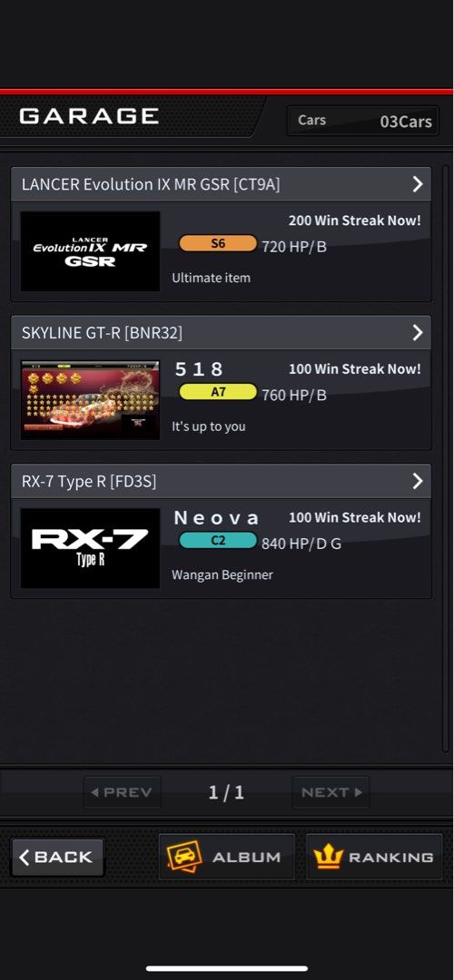Click the orange S6 rank badge
This screenshot has width=454, height=980.
tap(218, 243)
